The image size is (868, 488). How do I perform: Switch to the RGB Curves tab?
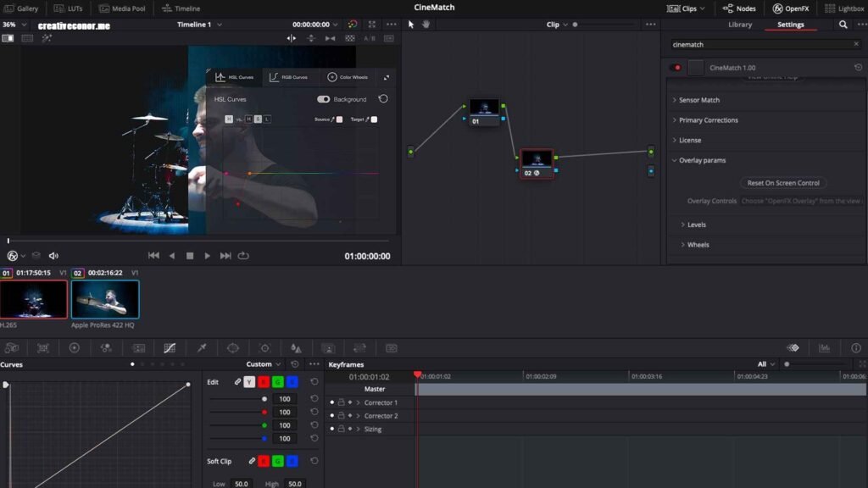[x=288, y=77]
